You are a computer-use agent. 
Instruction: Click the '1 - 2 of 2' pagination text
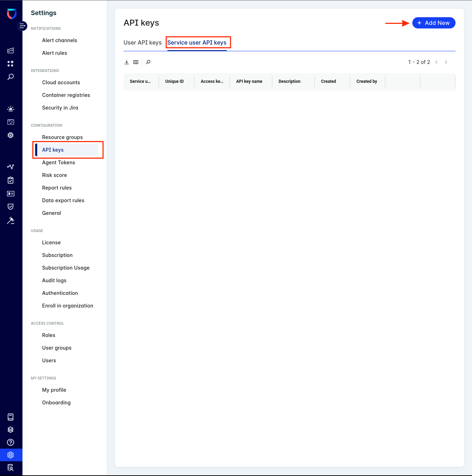click(x=419, y=62)
